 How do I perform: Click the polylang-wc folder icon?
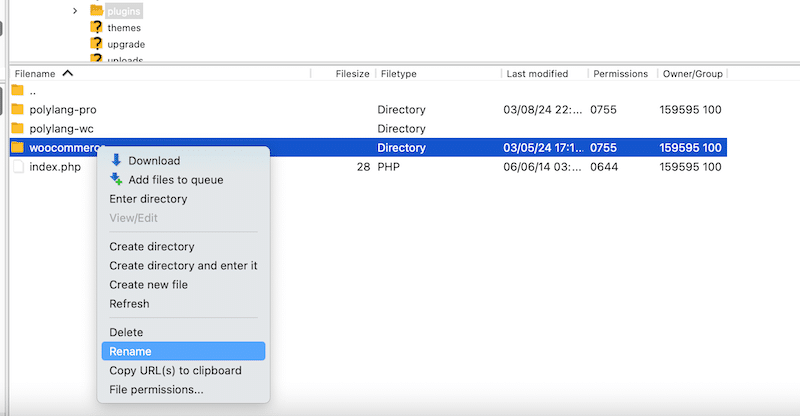pyautogui.click(x=17, y=128)
